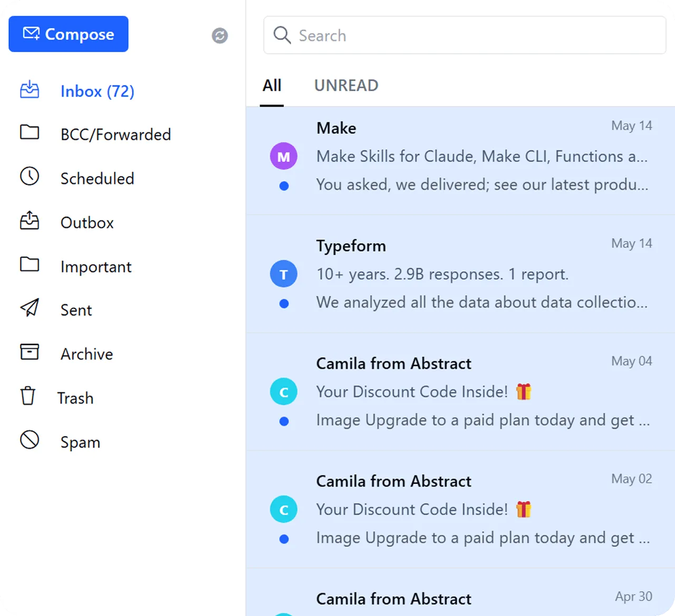675x616 pixels.
Task: Click the Scheduled clock icon
Action: [x=30, y=176]
